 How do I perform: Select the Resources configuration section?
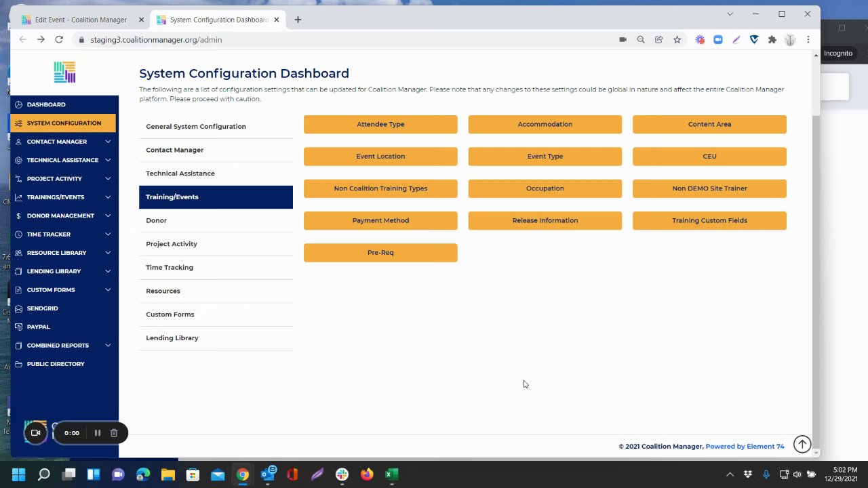[216, 291]
